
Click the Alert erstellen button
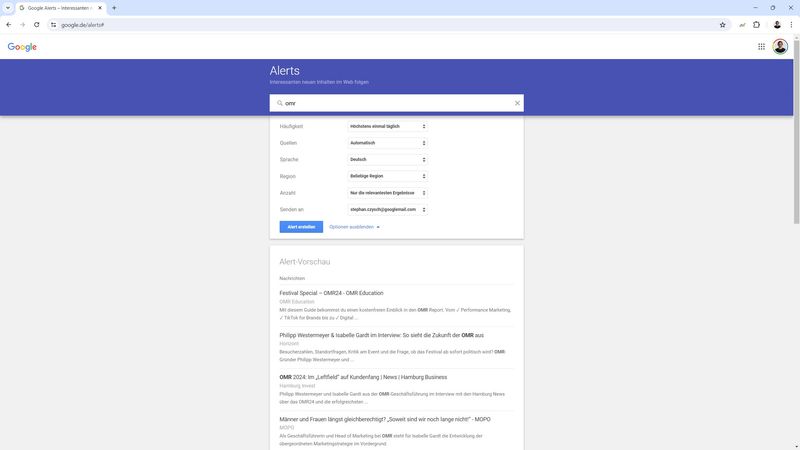coord(301,227)
